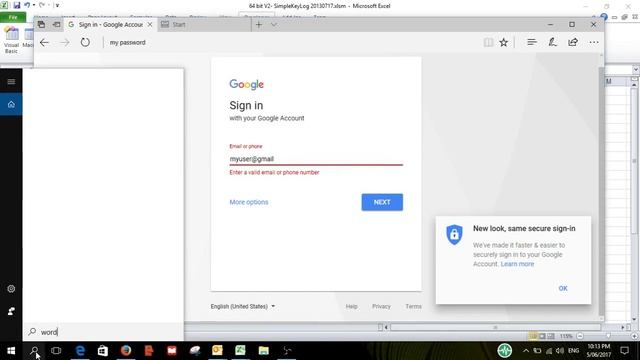Open Task View on taskbar
This screenshot has width=640, height=360.
tap(56, 351)
